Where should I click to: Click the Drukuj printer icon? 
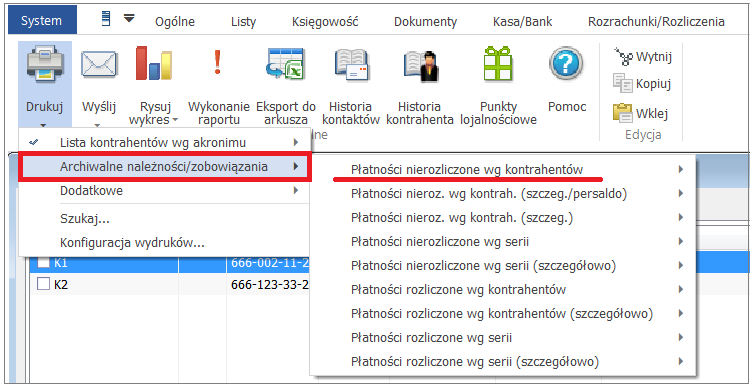click(x=45, y=64)
